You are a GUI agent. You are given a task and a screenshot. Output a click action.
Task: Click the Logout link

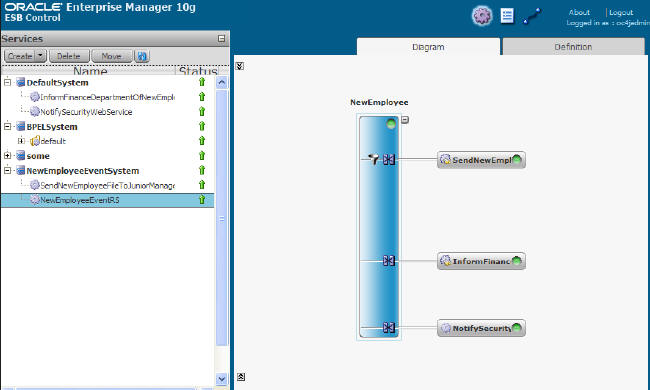[x=621, y=12]
